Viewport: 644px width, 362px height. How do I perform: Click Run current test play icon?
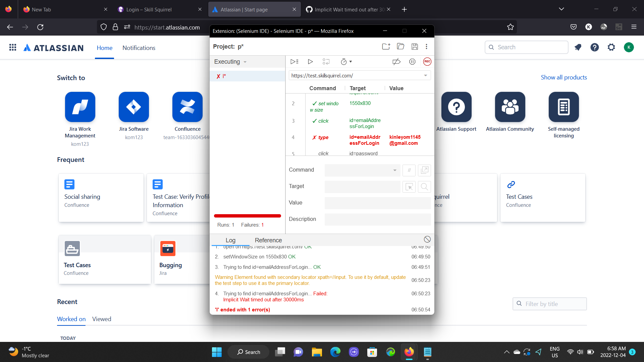(x=310, y=62)
